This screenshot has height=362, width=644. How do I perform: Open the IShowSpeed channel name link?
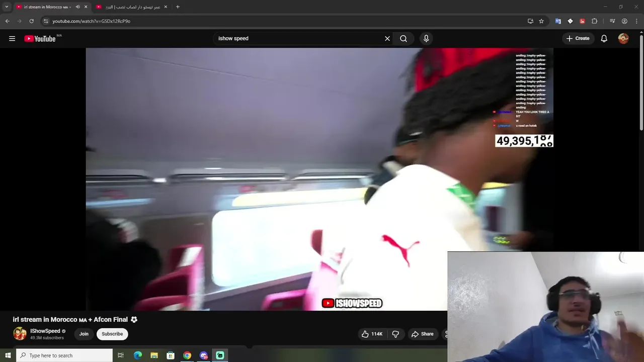(x=45, y=331)
